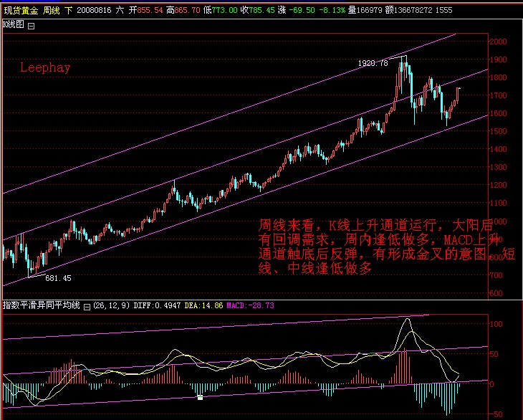Collapse the 指数平滑异同平均线 indicator toggle box

[x=87, y=307]
